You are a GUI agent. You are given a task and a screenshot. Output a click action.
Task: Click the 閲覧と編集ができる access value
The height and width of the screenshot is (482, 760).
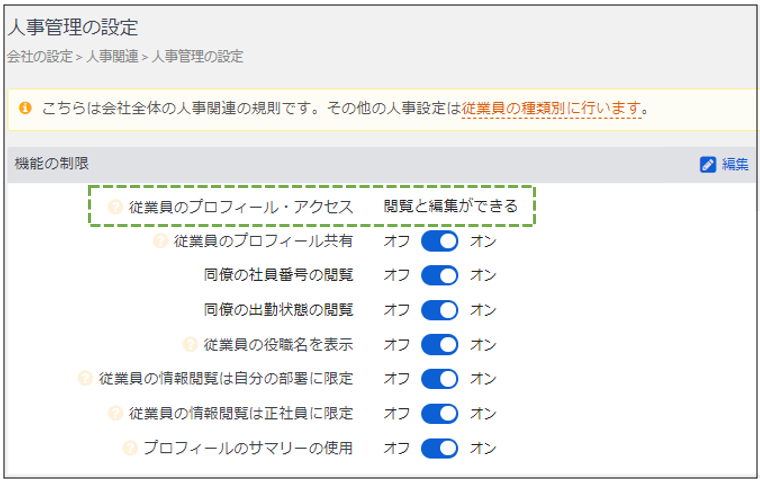point(451,207)
